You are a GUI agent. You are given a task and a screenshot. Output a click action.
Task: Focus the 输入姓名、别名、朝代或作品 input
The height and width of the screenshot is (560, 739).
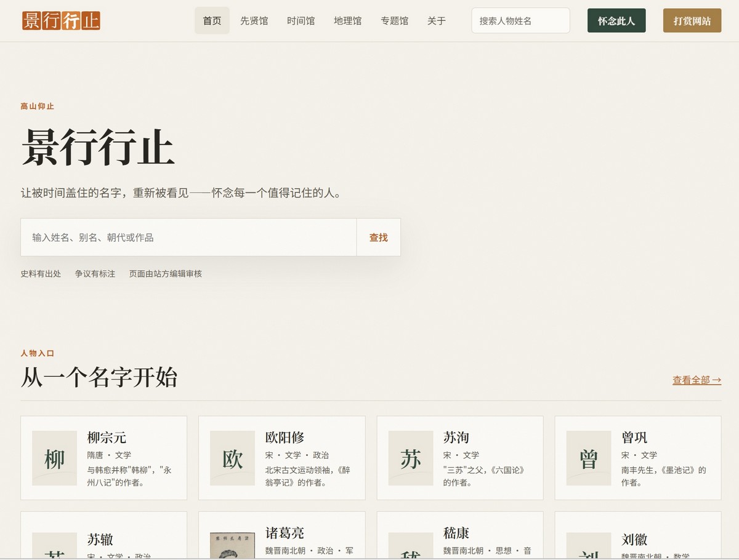pyautogui.click(x=188, y=237)
